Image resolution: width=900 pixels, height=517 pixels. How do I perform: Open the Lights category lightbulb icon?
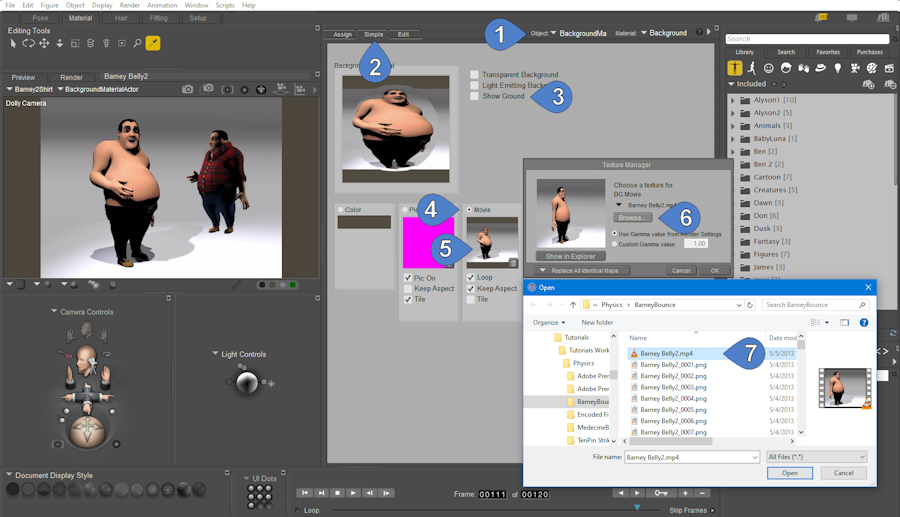(x=837, y=68)
